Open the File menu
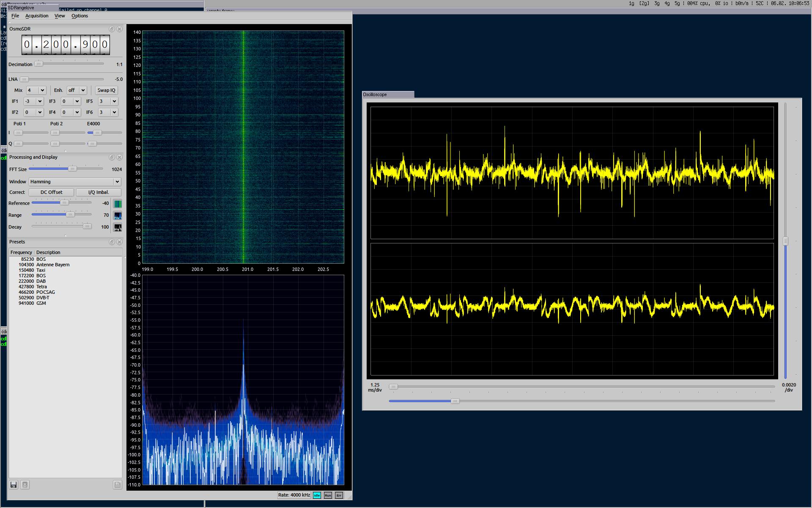 pos(15,16)
